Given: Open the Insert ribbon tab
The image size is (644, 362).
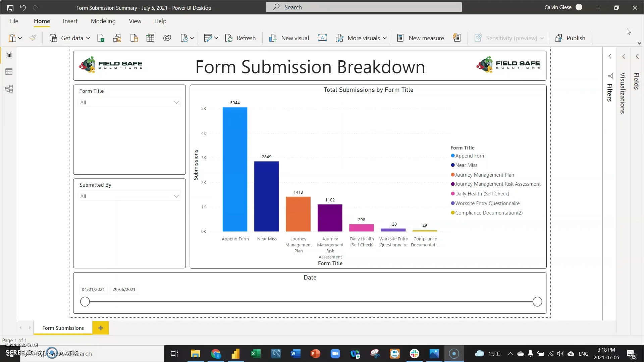Looking at the screenshot, I should click(70, 21).
